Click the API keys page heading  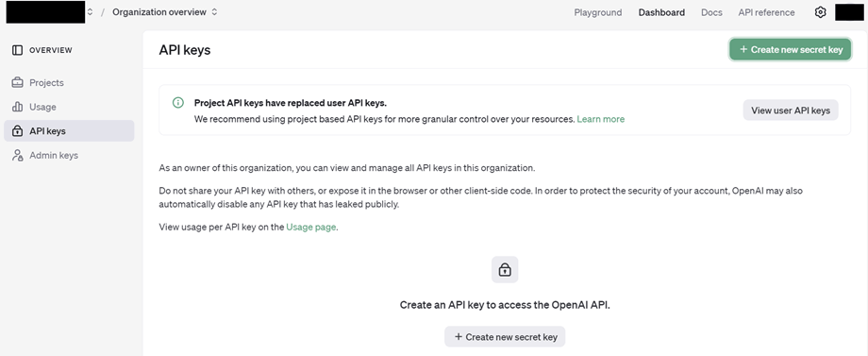[x=185, y=50]
